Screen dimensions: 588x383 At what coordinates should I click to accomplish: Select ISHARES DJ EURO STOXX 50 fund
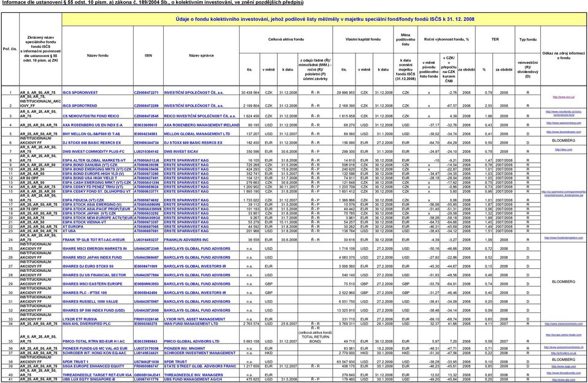tap(88, 266)
